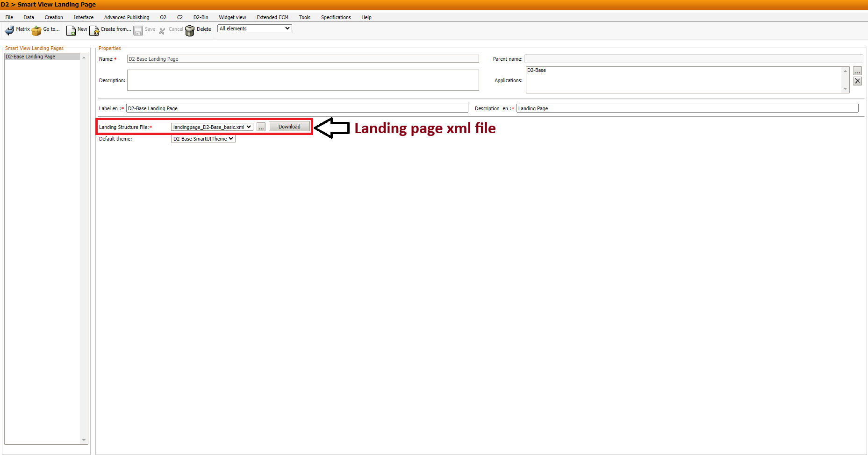Click the Applications list down arrow
868x455 pixels.
coord(845,89)
